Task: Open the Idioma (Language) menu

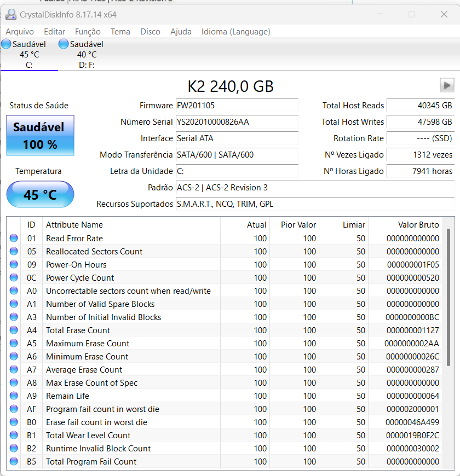Action: [236, 32]
